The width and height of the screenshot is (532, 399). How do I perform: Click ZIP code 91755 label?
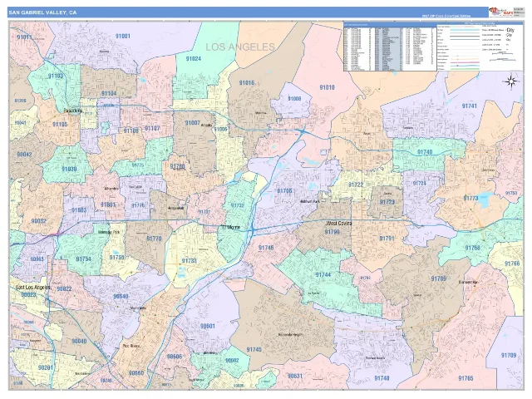[x=116, y=258]
